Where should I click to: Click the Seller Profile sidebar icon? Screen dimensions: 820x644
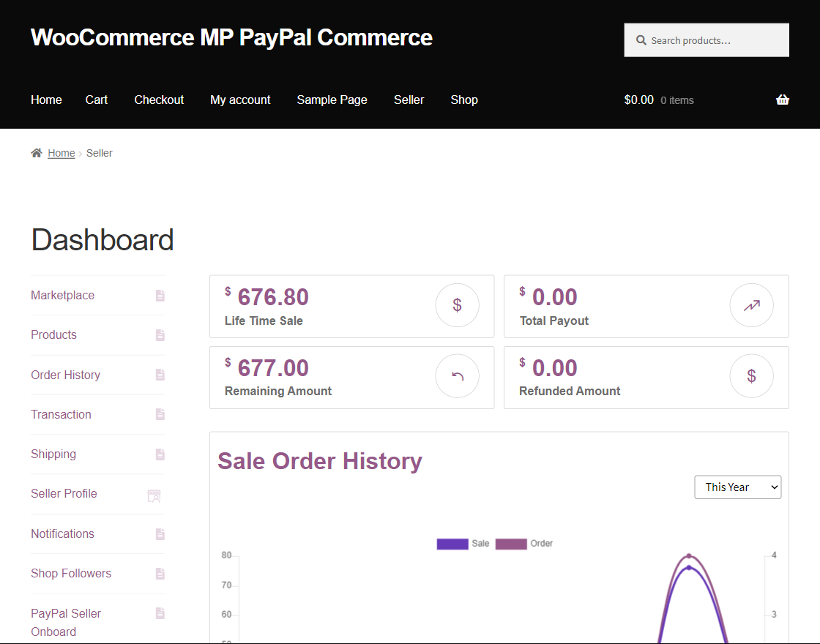click(154, 495)
